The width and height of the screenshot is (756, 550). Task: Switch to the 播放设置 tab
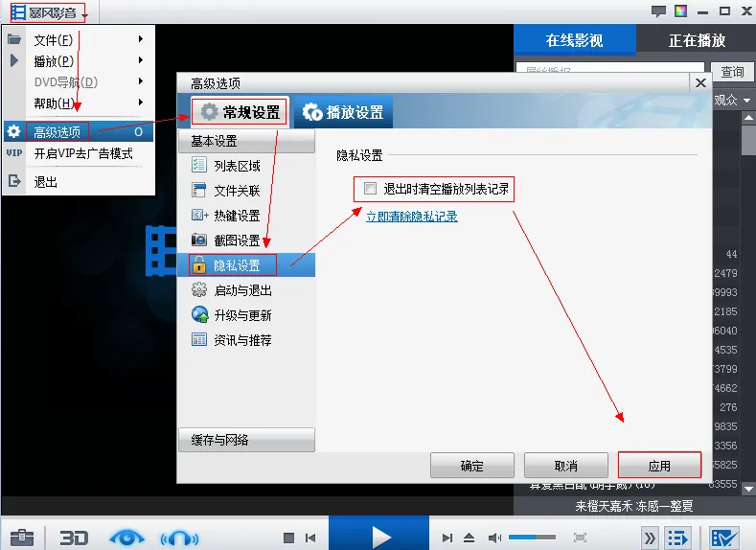tap(343, 112)
